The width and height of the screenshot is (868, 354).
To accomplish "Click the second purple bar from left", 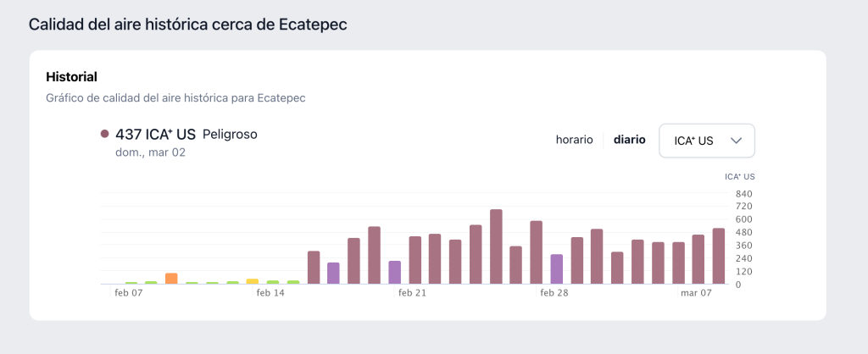I will pyautogui.click(x=394, y=272).
